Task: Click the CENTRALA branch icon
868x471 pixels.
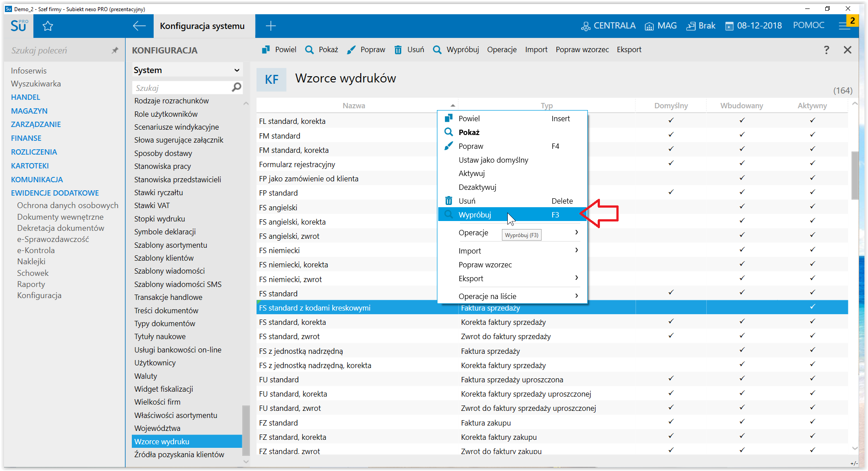Action: (585, 26)
